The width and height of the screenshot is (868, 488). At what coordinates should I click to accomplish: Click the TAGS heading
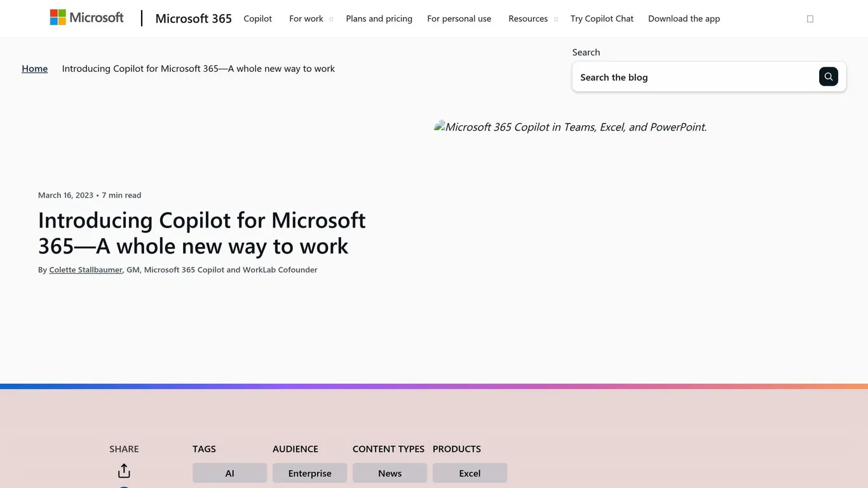[204, 449]
